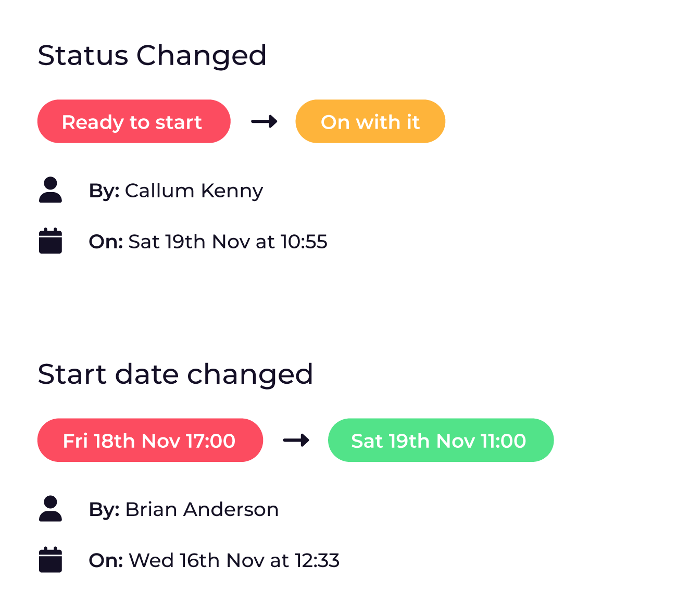Viewport: 677px width, 616px height.
Task: Click the Sat 19th Nov at 10:55 timestamp
Action: pos(228,242)
